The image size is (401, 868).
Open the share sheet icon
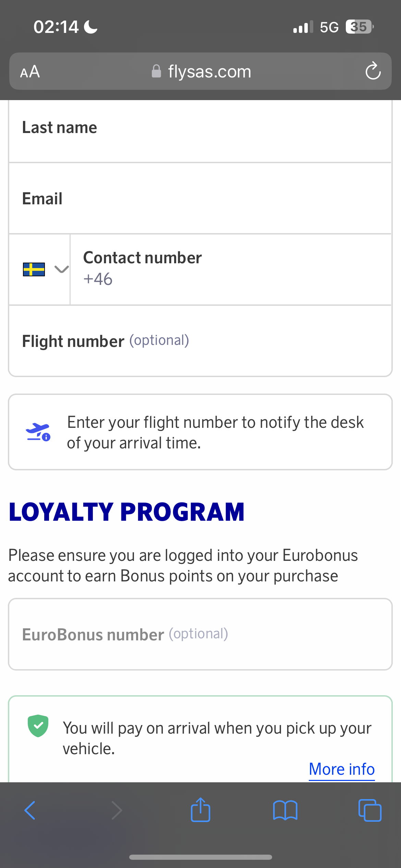200,810
